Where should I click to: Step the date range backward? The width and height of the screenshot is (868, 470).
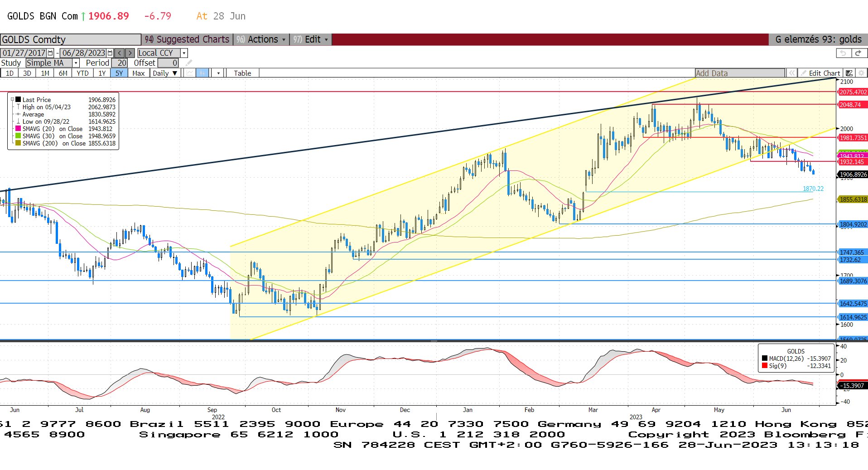tap(120, 53)
